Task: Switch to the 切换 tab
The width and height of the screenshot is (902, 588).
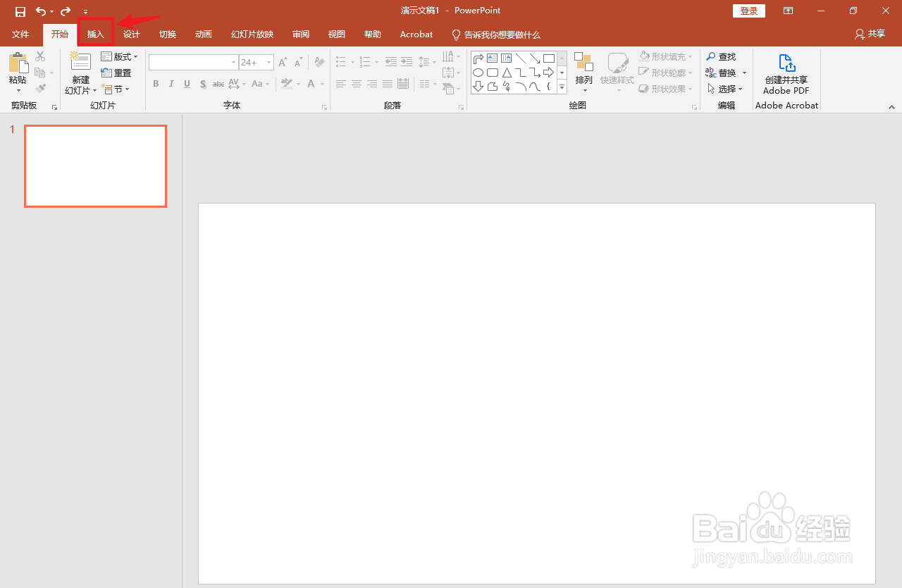Action: [x=168, y=35]
